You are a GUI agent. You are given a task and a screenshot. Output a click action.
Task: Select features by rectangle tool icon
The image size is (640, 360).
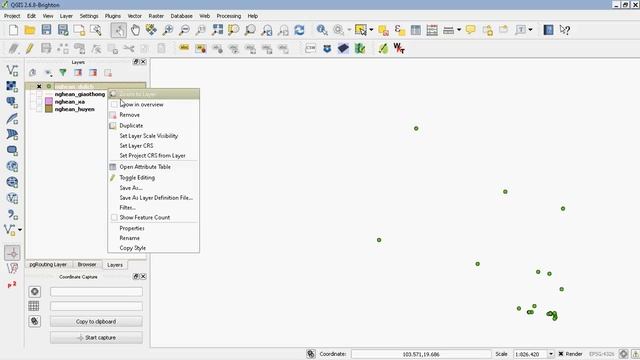click(360, 30)
